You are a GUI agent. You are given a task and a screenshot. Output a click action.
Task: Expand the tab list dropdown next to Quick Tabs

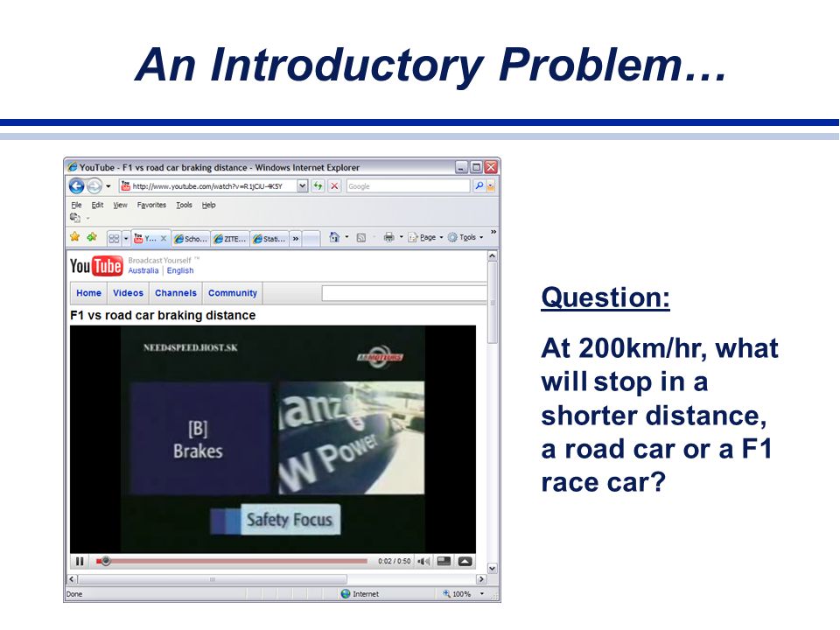point(126,238)
